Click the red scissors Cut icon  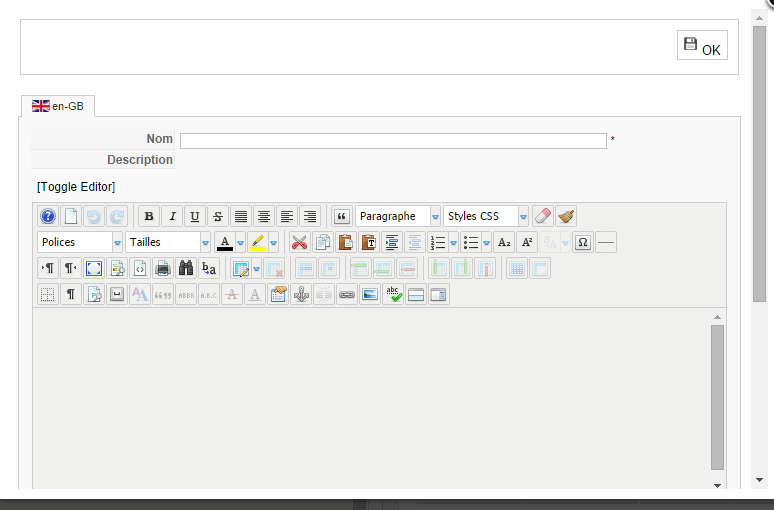click(298, 242)
